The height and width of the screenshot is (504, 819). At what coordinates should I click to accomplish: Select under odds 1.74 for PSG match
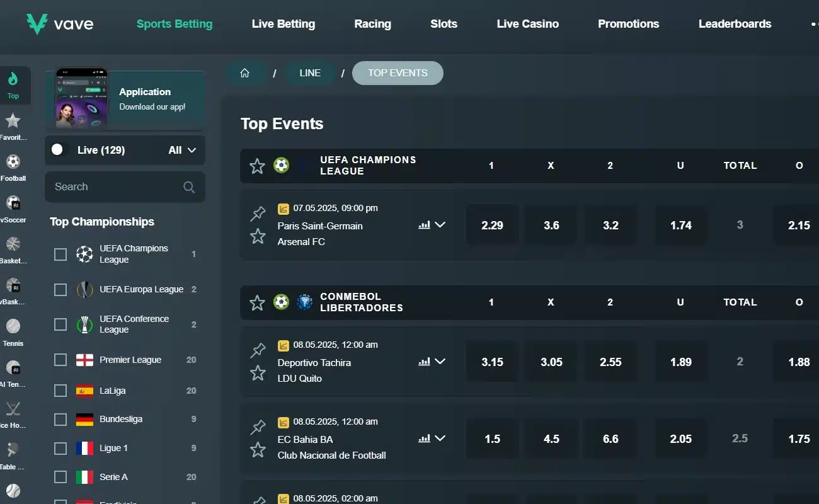681,225
